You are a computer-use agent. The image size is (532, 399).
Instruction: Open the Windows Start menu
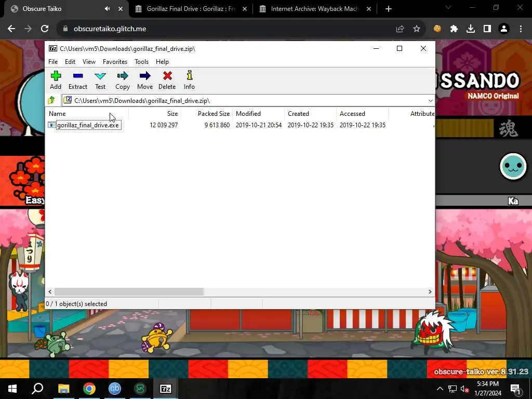coord(12,389)
